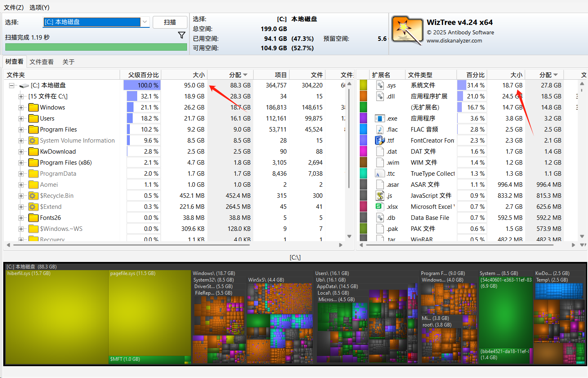
Task: Click the $Recycle.Bin folder icon
Action: click(x=33, y=196)
